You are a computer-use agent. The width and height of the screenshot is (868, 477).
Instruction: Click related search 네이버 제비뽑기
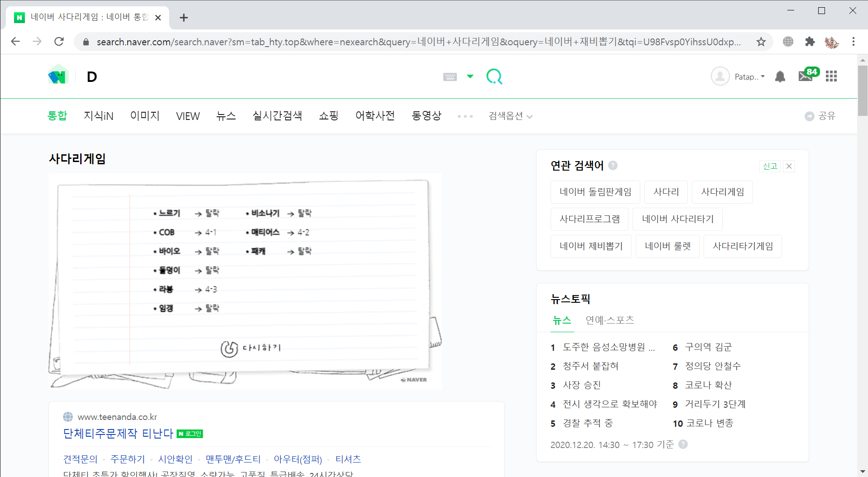[591, 246]
